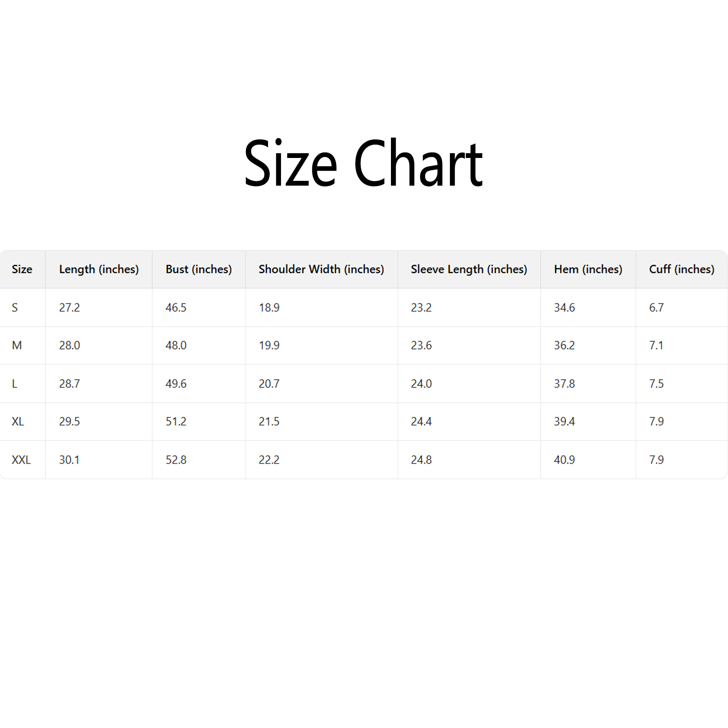Click the 30.1 length value for XXL

(69, 460)
